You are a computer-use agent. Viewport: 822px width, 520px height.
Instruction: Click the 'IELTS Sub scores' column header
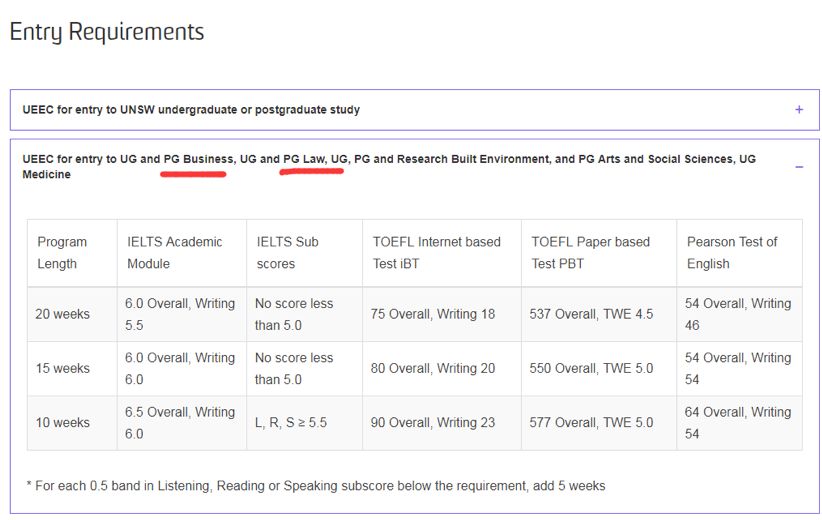[x=305, y=253]
